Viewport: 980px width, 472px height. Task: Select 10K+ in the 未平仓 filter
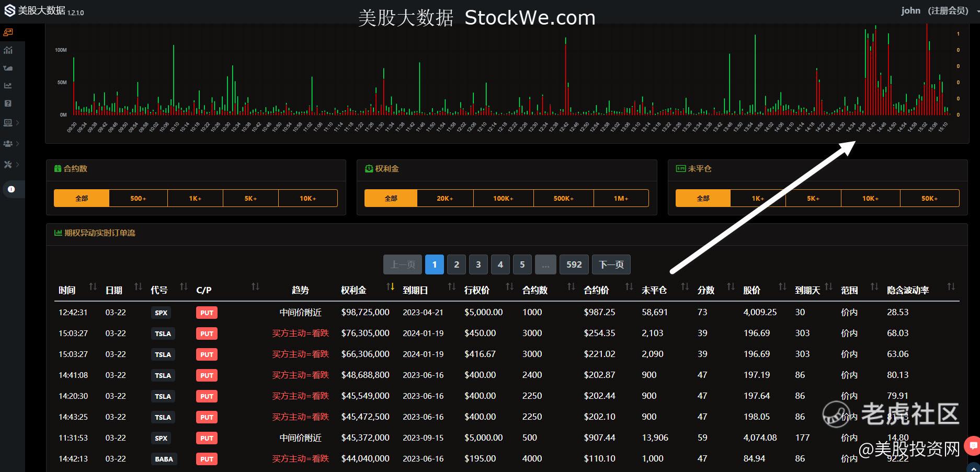[870, 198]
